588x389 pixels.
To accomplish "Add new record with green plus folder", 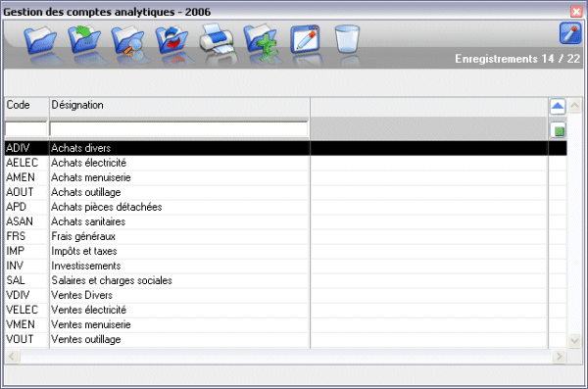I will coord(261,40).
